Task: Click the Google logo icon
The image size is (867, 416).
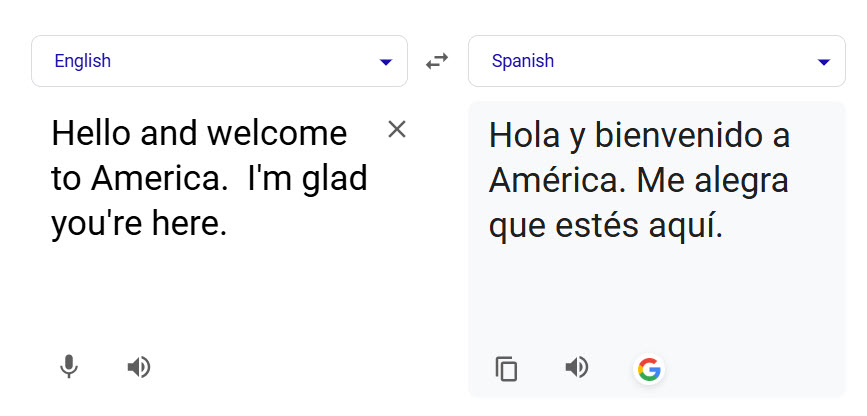Action: pos(649,370)
